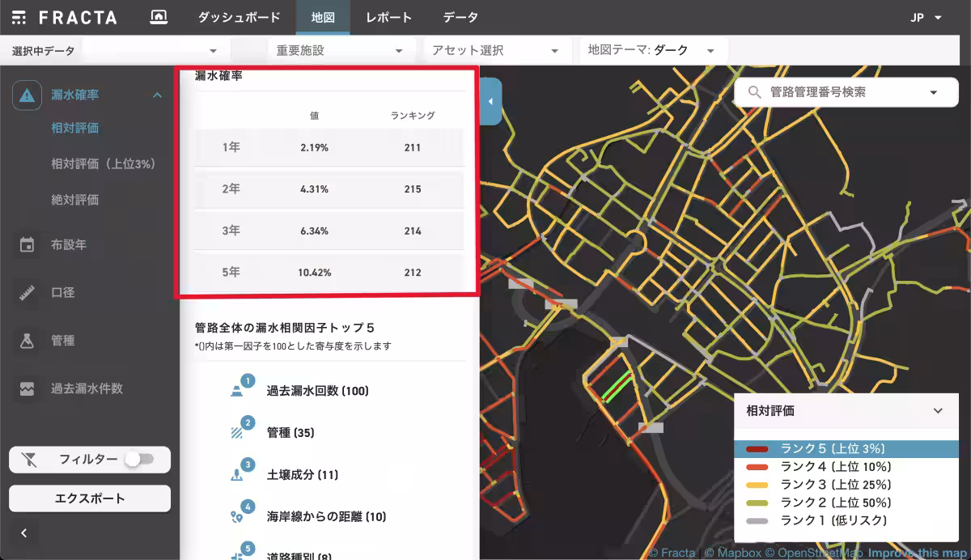Open the 地図 tab

[323, 17]
